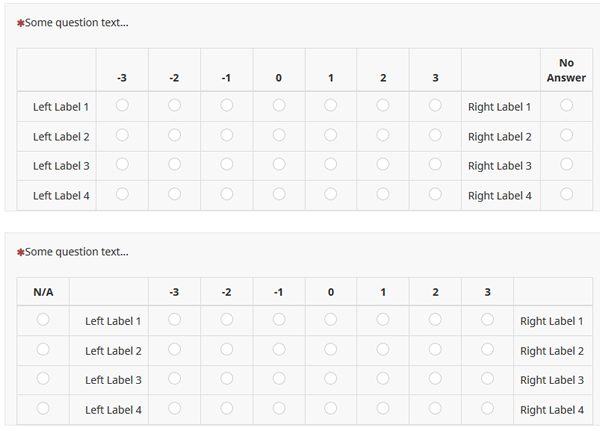The width and height of the screenshot is (600, 431).
Task: Mark No Answer for Right Label 4 row
Action: [x=566, y=194]
